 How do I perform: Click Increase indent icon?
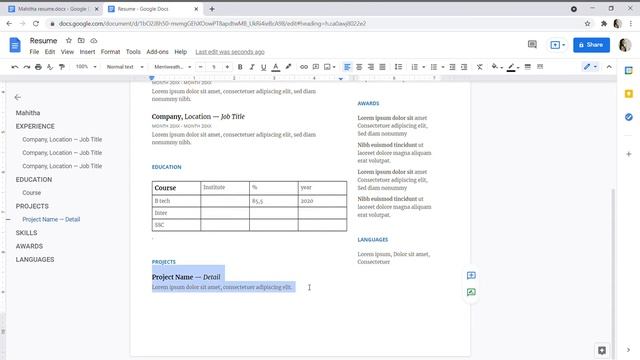[464, 67]
